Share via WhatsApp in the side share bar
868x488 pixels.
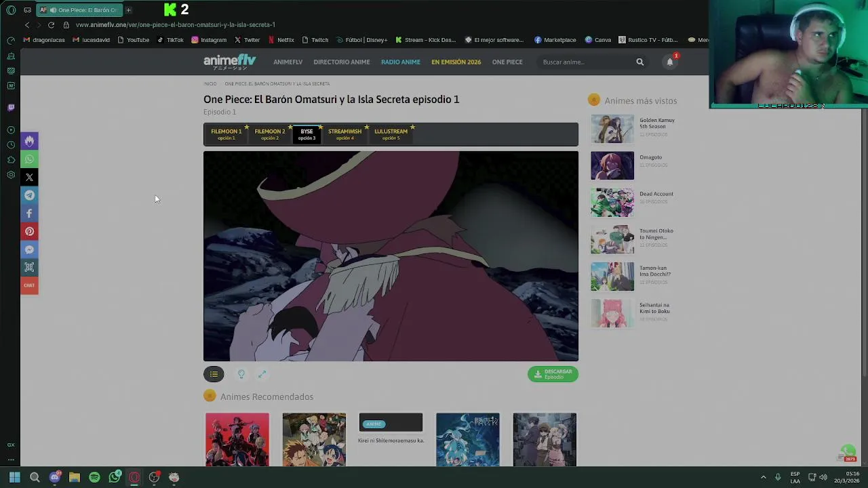pos(29,159)
